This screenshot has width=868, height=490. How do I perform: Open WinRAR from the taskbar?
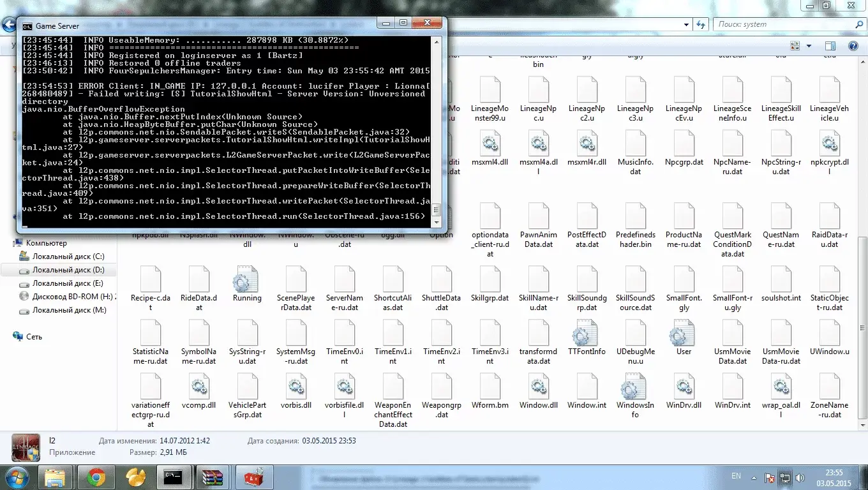click(212, 477)
